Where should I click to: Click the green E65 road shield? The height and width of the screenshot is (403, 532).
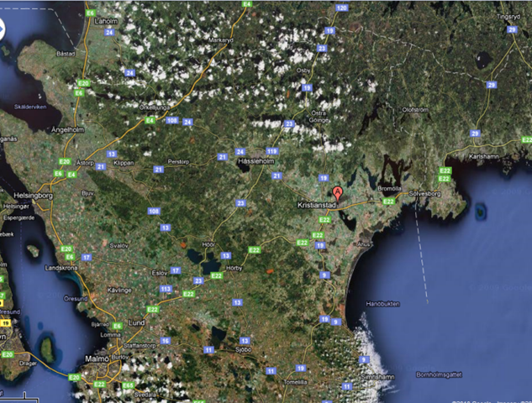tap(128, 385)
